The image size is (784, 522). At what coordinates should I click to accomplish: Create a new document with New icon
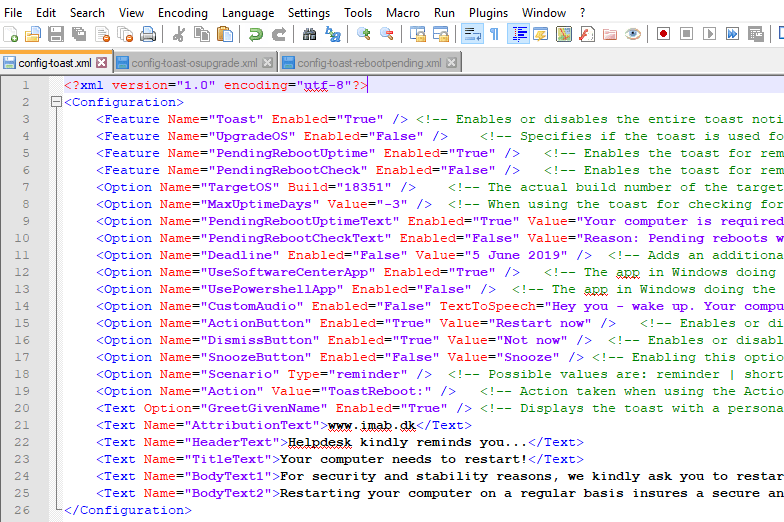(10, 34)
